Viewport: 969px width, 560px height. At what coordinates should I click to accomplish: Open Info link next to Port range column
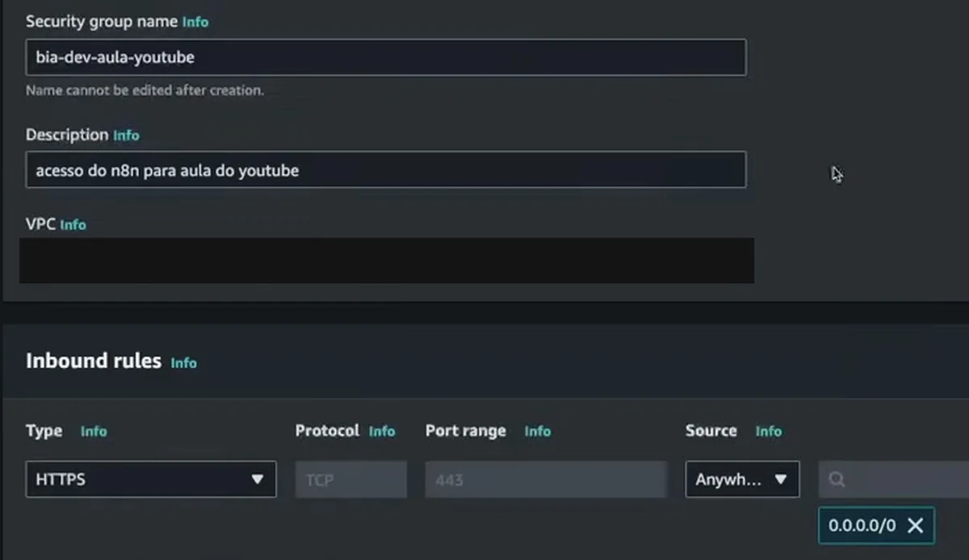(x=538, y=432)
